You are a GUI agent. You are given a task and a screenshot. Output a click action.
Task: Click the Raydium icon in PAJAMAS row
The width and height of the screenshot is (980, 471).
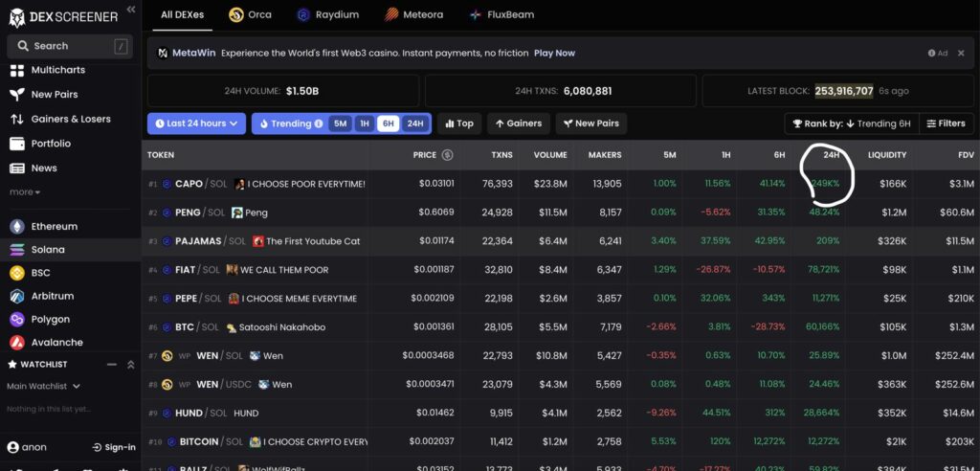click(x=167, y=241)
